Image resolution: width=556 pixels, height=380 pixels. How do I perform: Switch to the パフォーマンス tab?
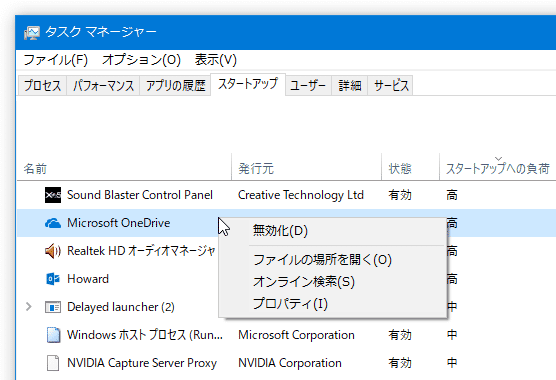tap(104, 85)
